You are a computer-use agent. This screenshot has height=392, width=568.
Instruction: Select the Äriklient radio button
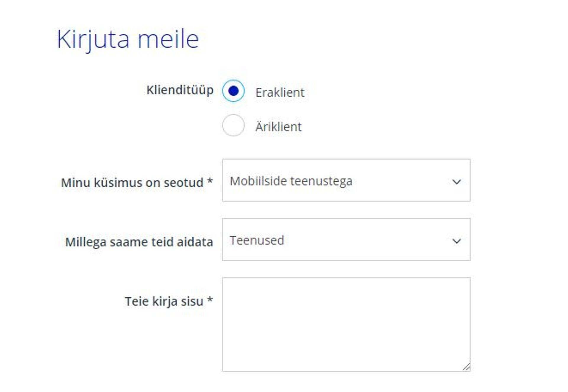pyautogui.click(x=233, y=125)
